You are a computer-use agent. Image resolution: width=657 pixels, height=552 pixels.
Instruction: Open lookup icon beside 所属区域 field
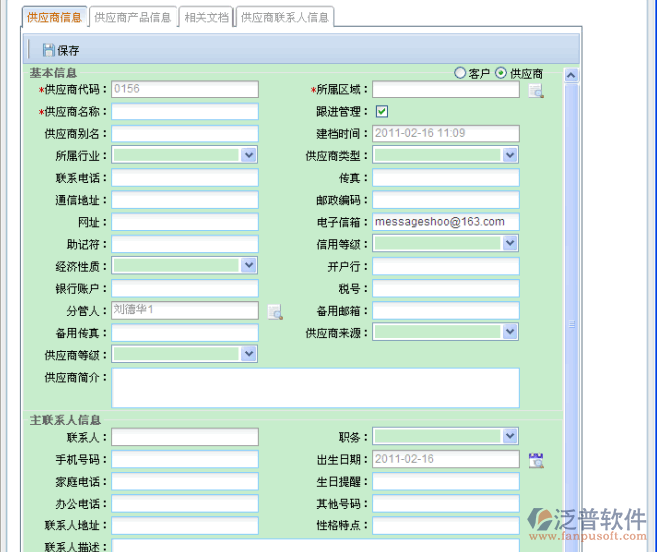click(x=536, y=91)
